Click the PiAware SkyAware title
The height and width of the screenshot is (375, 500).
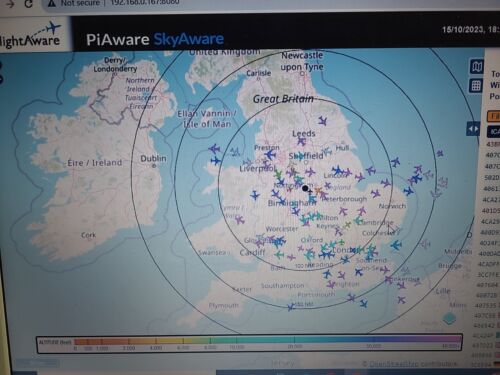tap(155, 39)
